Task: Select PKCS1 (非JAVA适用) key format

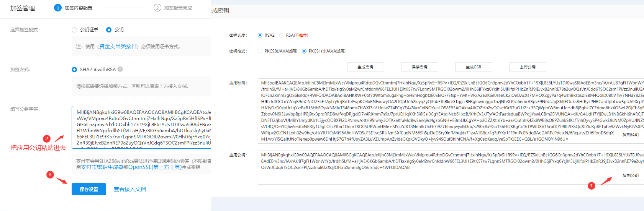Action: pyautogui.click(x=305, y=51)
